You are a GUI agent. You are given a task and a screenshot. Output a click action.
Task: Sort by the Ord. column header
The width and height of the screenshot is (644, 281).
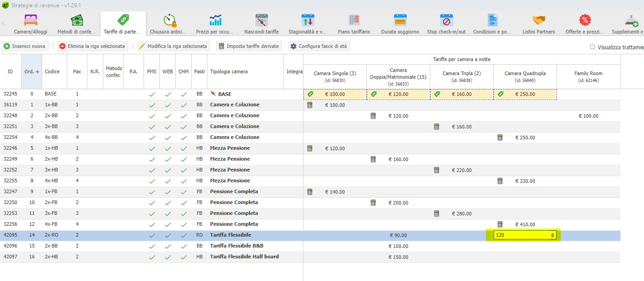tap(32, 71)
